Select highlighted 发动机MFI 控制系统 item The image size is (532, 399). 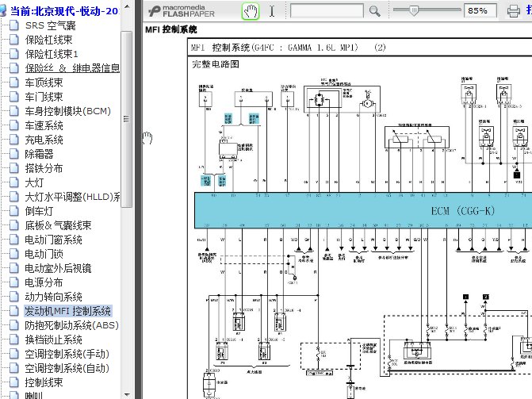coord(68,311)
